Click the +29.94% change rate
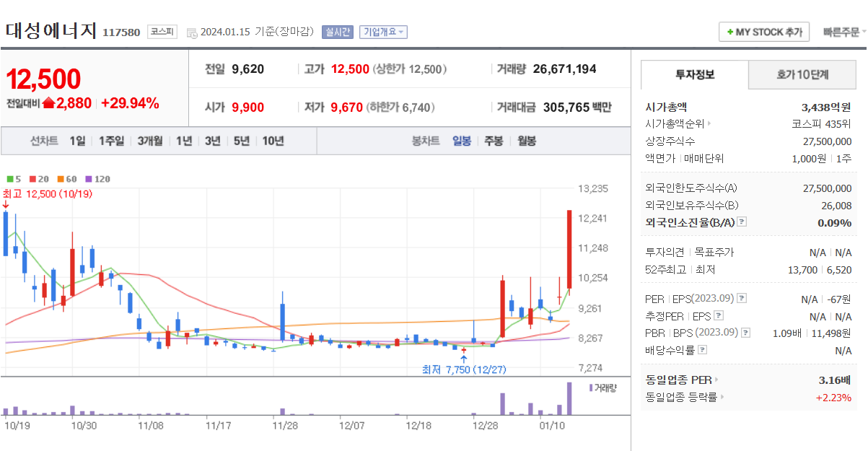 [x=130, y=103]
